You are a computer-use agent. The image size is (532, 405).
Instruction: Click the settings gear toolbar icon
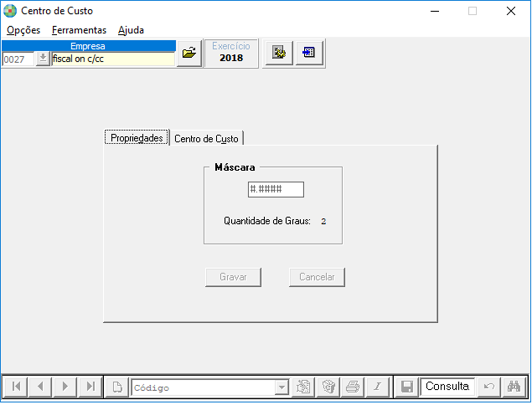pos(279,53)
